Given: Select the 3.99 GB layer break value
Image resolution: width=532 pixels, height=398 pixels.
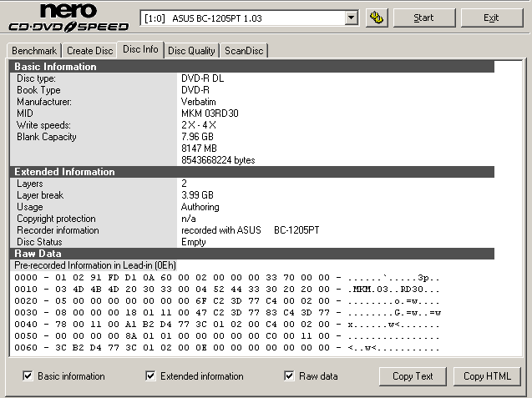Looking at the screenshot, I should point(197,195).
